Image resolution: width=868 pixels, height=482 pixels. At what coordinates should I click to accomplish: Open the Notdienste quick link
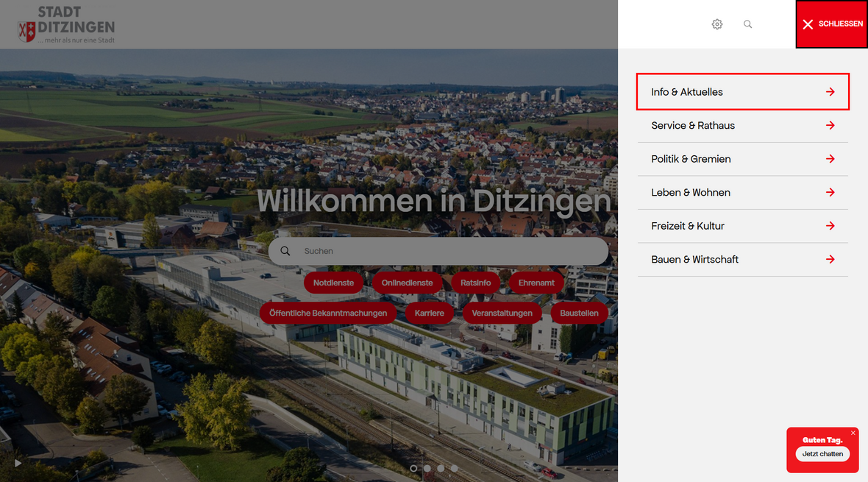click(333, 283)
